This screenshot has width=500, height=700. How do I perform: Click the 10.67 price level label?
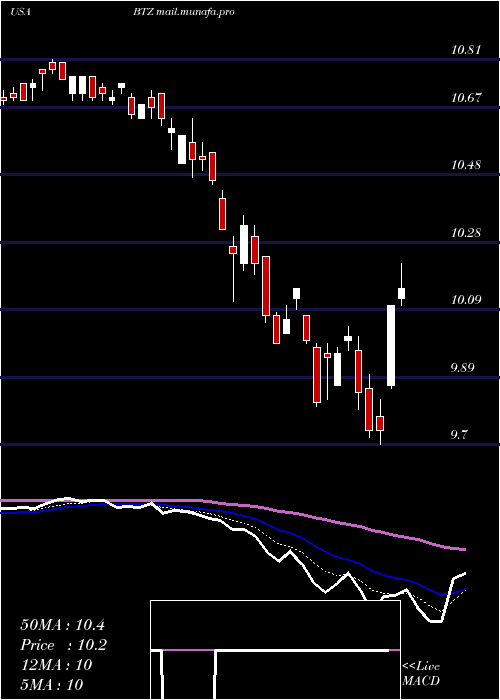pos(466,97)
